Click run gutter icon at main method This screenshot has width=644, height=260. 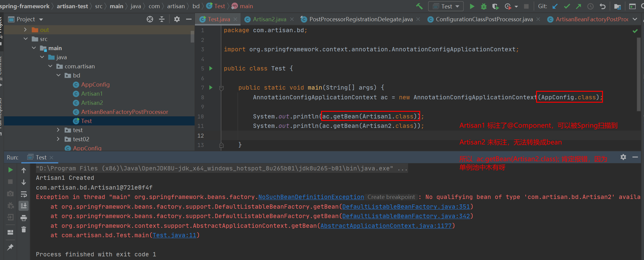[211, 87]
